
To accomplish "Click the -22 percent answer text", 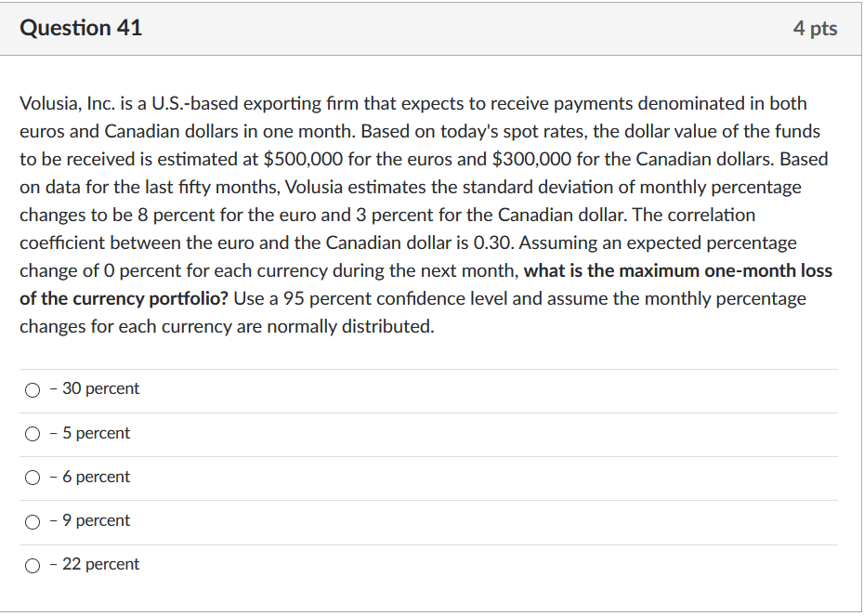I will point(96,564).
